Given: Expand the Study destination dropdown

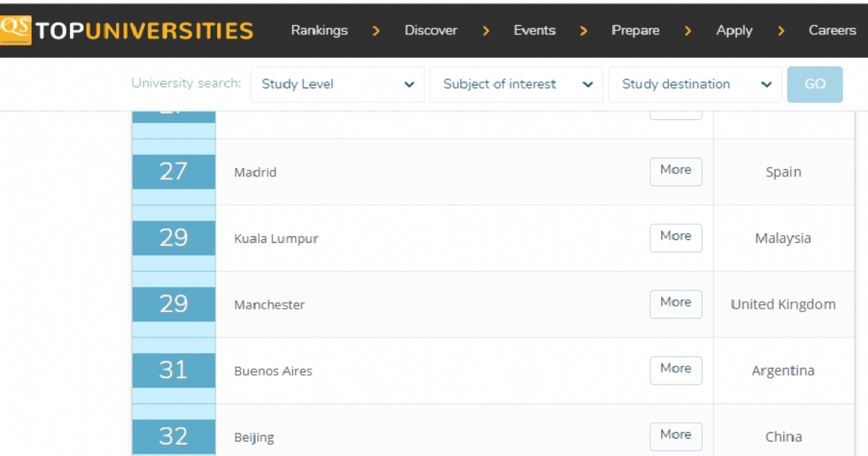Looking at the screenshot, I should 695,85.
